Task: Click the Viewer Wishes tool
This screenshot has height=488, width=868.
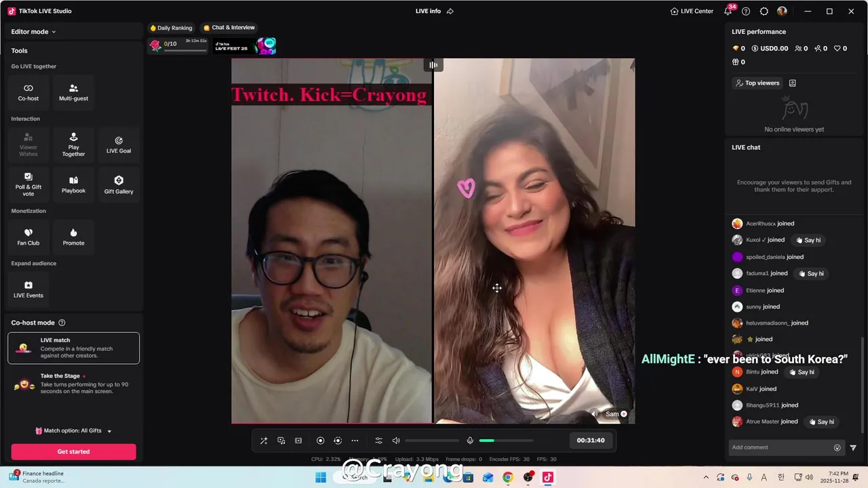Action: click(28, 145)
